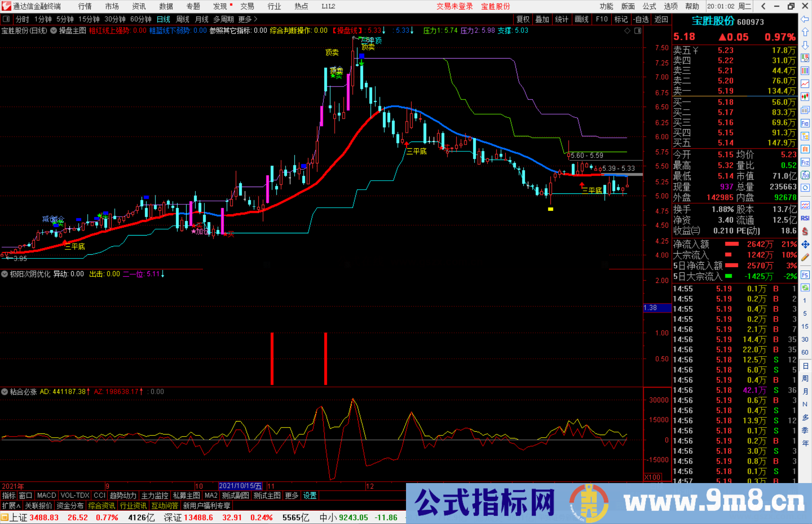This screenshot has width=812, height=524.
Task: Click the candlestick chart icon in right sidebar
Action: pyautogui.click(x=805, y=97)
